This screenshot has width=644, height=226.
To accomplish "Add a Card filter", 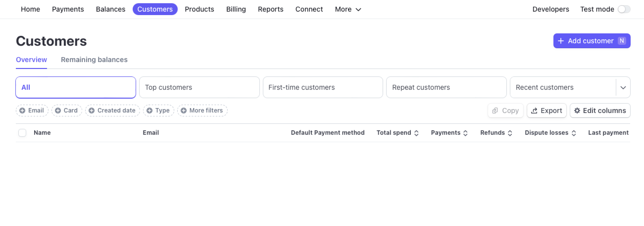I will (66, 110).
